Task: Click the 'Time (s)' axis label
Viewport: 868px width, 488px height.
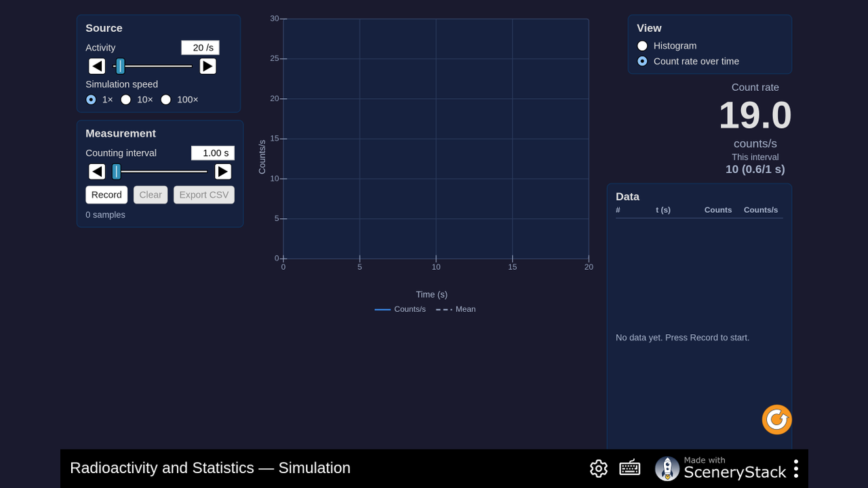Action: [432, 294]
